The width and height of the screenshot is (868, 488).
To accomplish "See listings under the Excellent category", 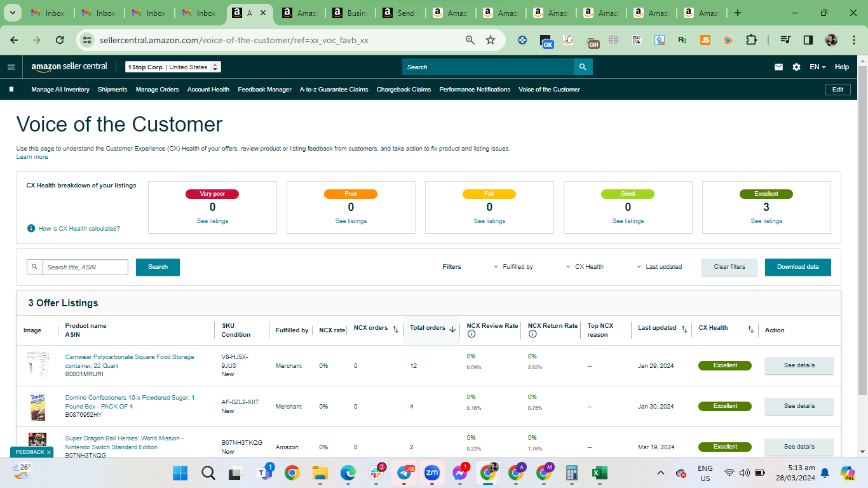I will (x=767, y=221).
